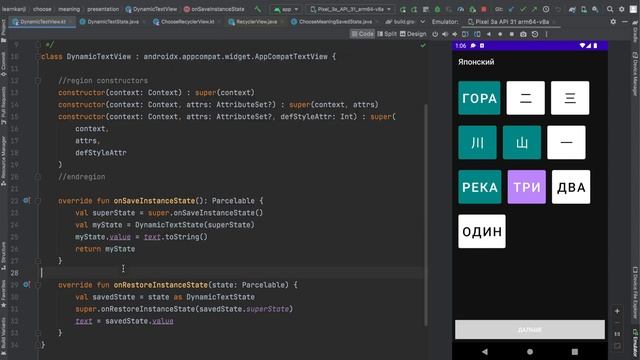The width and height of the screenshot is (640, 360).
Task: Tap the ГОРА tile in emulator
Action: tap(479, 98)
